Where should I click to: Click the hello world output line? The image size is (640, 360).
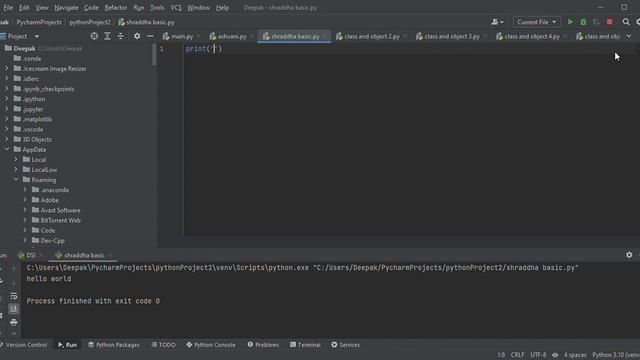tap(49, 279)
